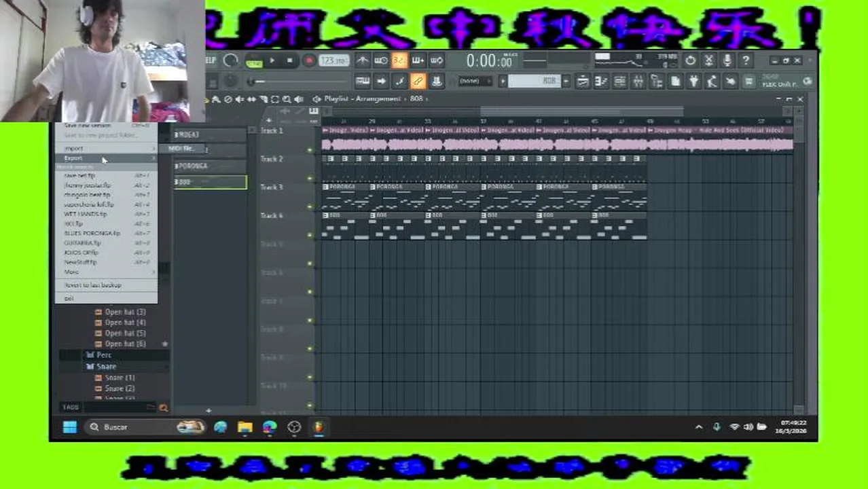This screenshot has height=489, width=868.
Task: Select Snare (1) sample
Action: point(119,378)
